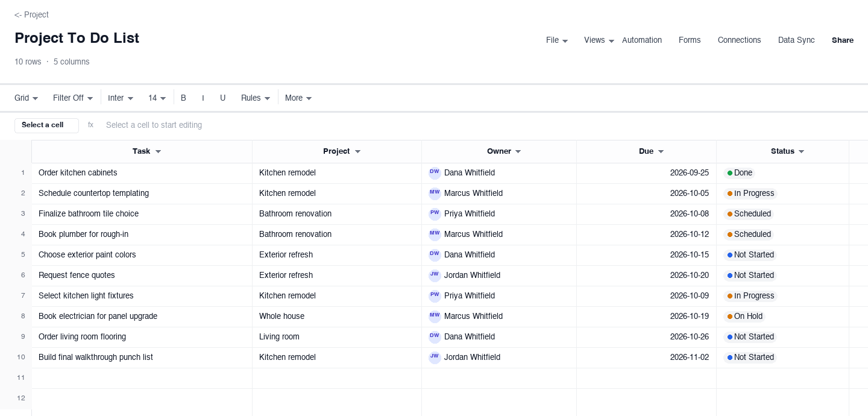The height and width of the screenshot is (416, 868).
Task: Click the Done status badge
Action: (740, 173)
